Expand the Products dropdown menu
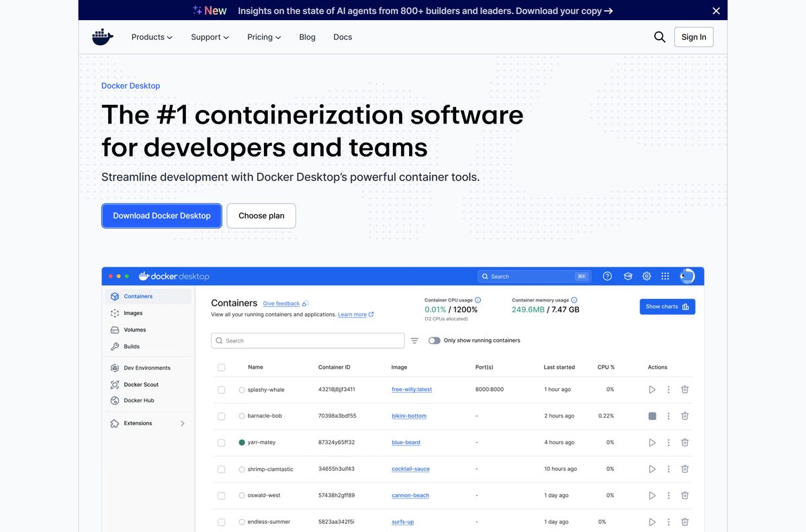The width and height of the screenshot is (806, 532). click(152, 37)
